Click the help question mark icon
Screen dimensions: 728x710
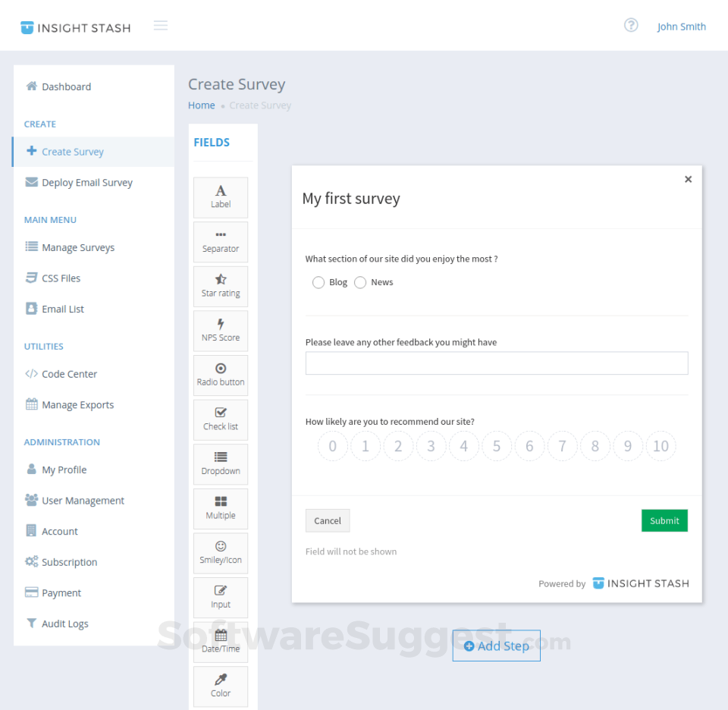click(631, 25)
